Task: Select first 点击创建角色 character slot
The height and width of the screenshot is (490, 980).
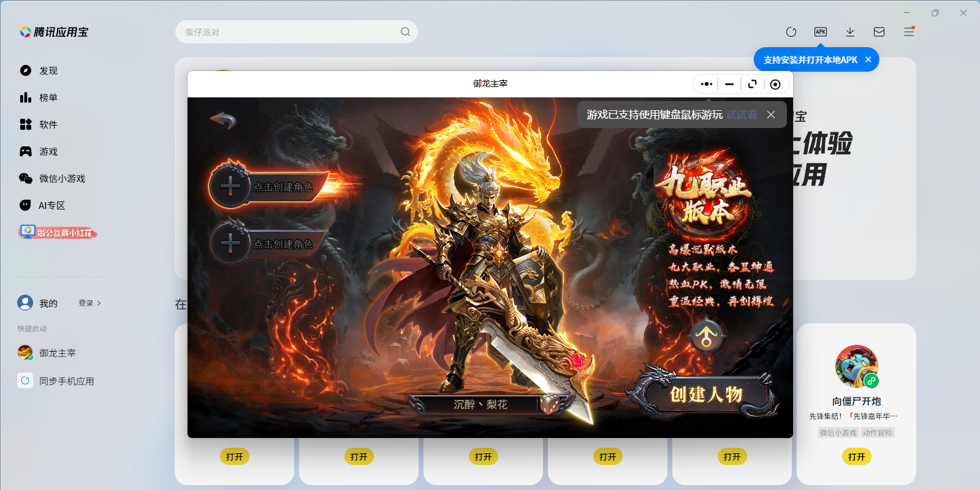Action: pyautogui.click(x=268, y=186)
